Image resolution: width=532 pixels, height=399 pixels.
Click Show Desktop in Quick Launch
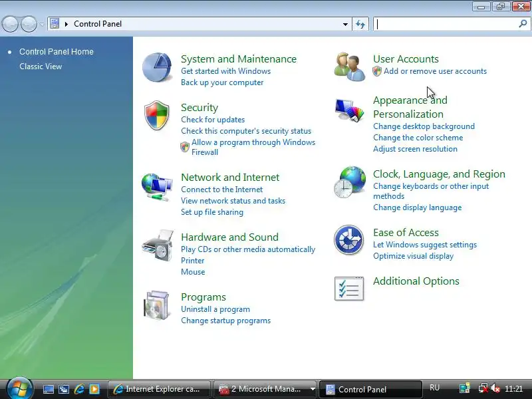48,389
